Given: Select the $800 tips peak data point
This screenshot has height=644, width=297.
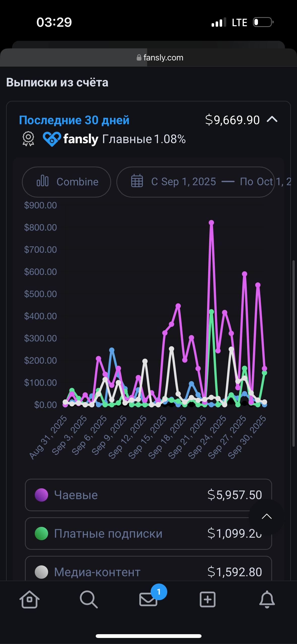Looking at the screenshot, I should coord(211,222).
